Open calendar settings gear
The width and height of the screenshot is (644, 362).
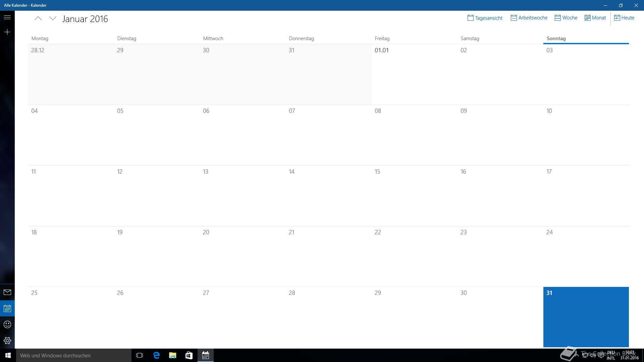tap(7, 341)
